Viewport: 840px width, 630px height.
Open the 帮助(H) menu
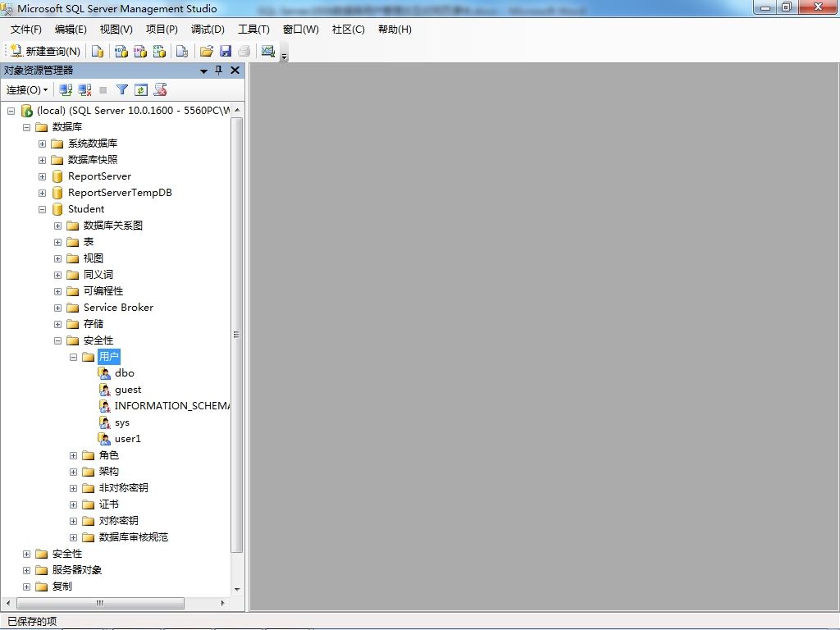(395, 30)
